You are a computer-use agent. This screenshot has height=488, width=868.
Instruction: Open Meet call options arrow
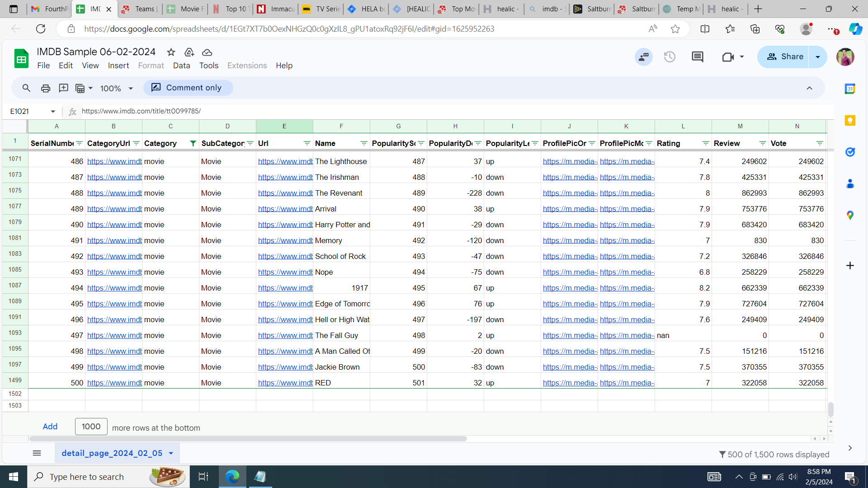click(741, 57)
